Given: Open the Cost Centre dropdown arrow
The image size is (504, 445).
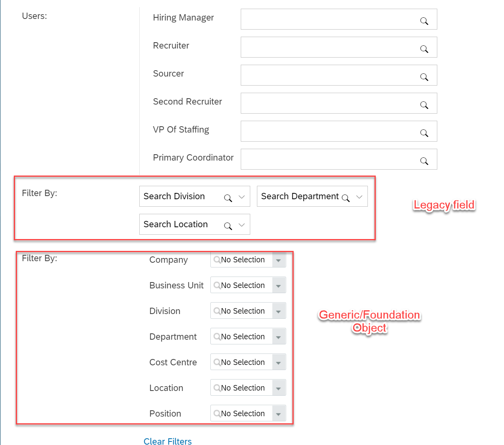Looking at the screenshot, I should (279, 363).
